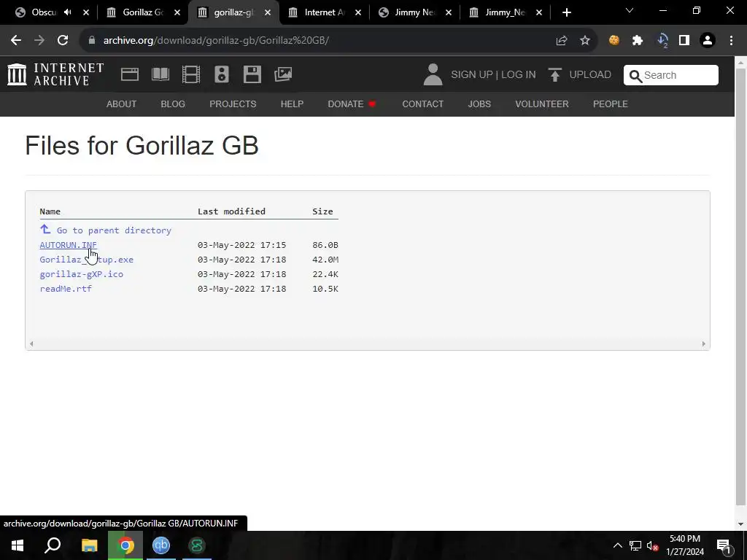
Task: Click the upload arrow icon
Action: point(554,75)
